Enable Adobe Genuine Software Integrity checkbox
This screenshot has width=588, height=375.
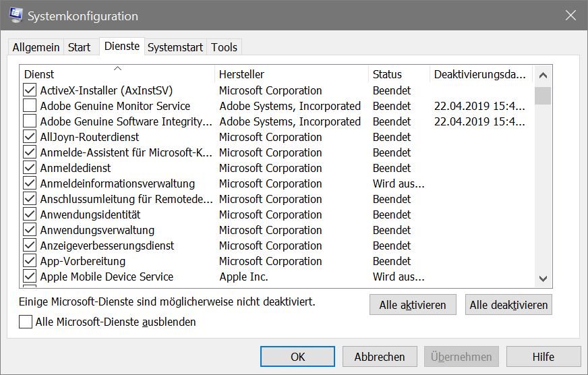[30, 121]
